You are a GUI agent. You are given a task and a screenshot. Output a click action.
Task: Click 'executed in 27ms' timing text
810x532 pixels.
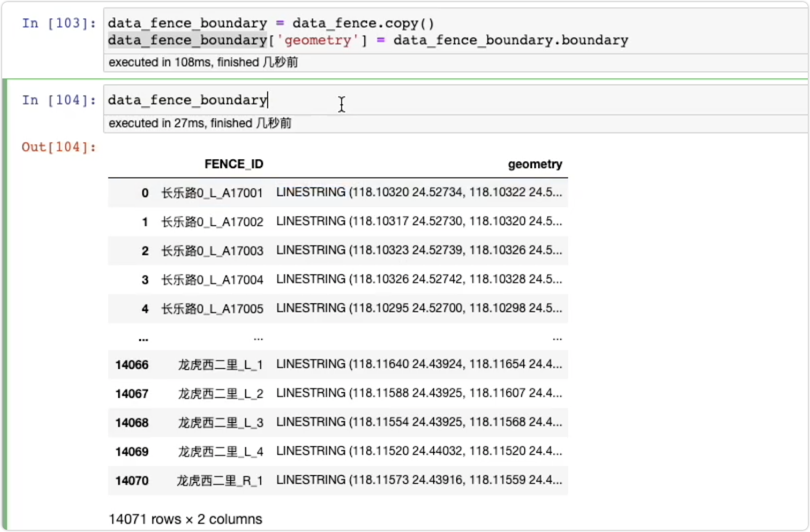(x=200, y=123)
